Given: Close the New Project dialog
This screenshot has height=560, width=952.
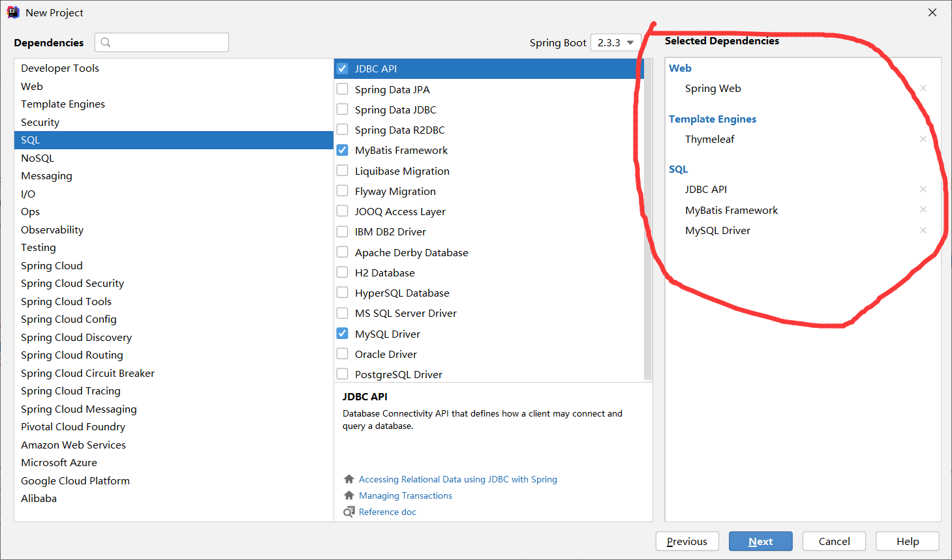Looking at the screenshot, I should click(932, 12).
